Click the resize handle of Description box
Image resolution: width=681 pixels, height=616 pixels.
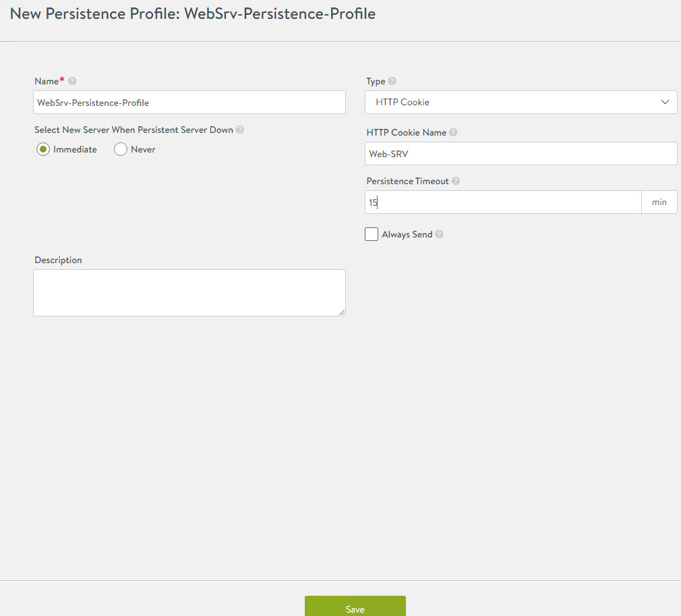[343, 313]
